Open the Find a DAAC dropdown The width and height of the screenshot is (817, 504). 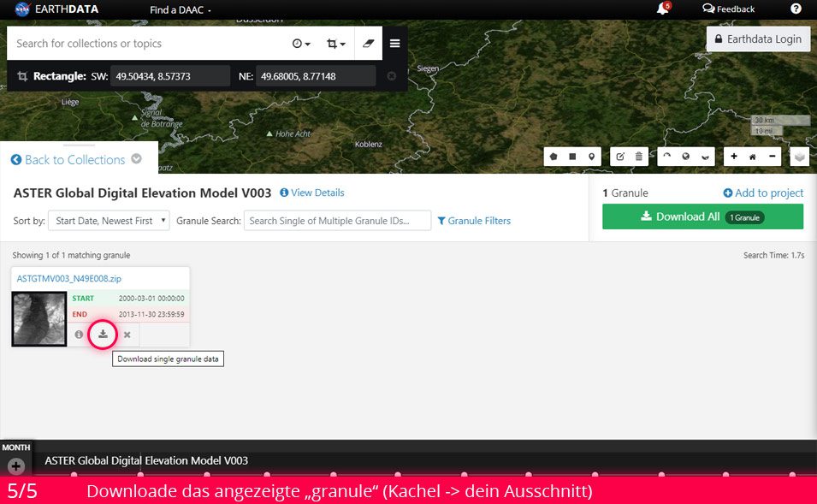[181, 10]
